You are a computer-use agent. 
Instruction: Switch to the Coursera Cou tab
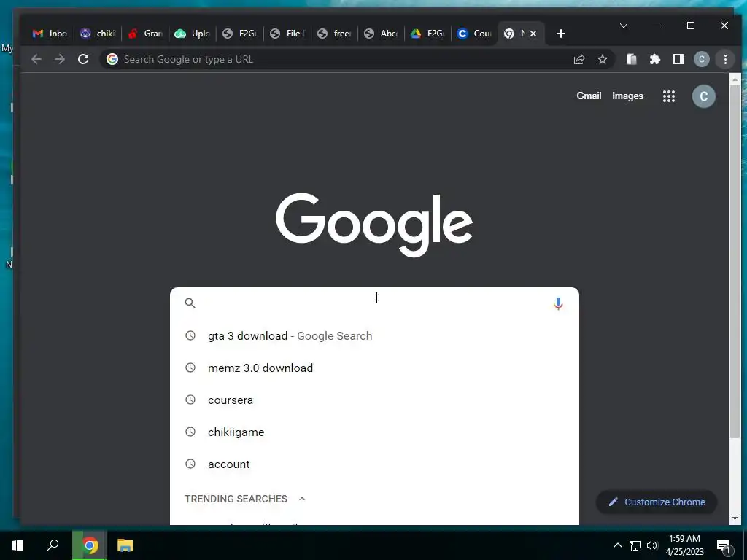[x=474, y=34]
